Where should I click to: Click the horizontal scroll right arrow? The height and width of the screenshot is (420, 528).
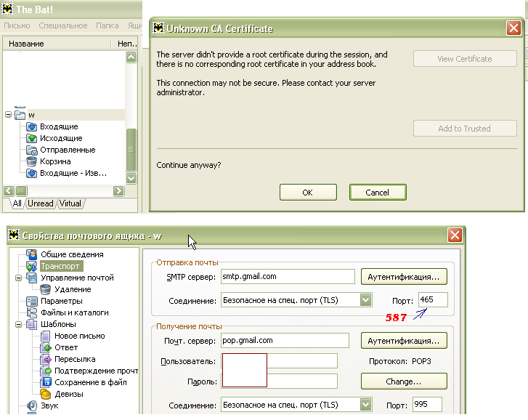118,191
